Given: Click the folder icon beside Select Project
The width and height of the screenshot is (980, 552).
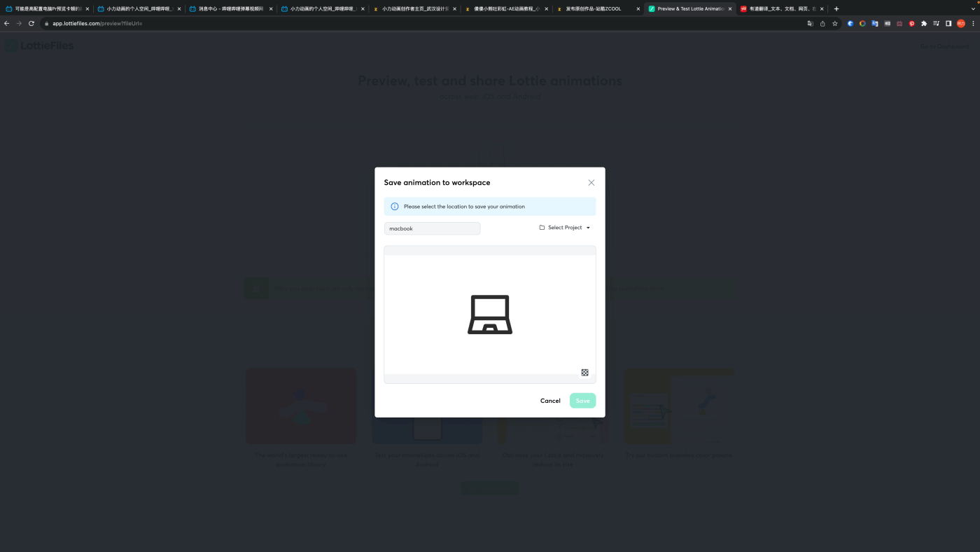Looking at the screenshot, I should 542,228.
